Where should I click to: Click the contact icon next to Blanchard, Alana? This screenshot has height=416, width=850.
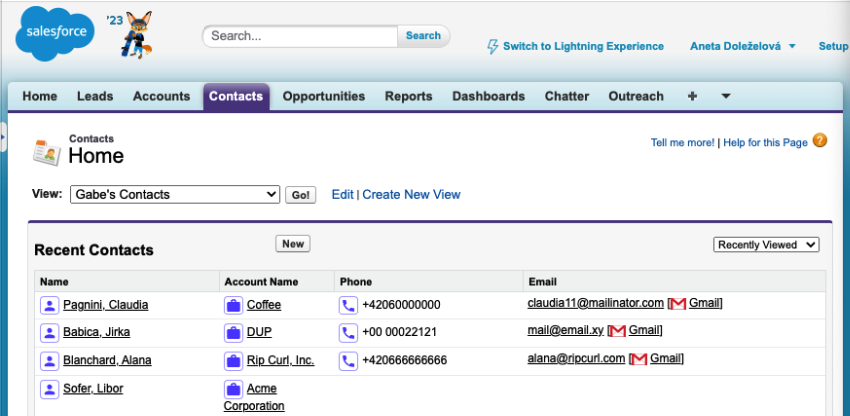click(49, 361)
